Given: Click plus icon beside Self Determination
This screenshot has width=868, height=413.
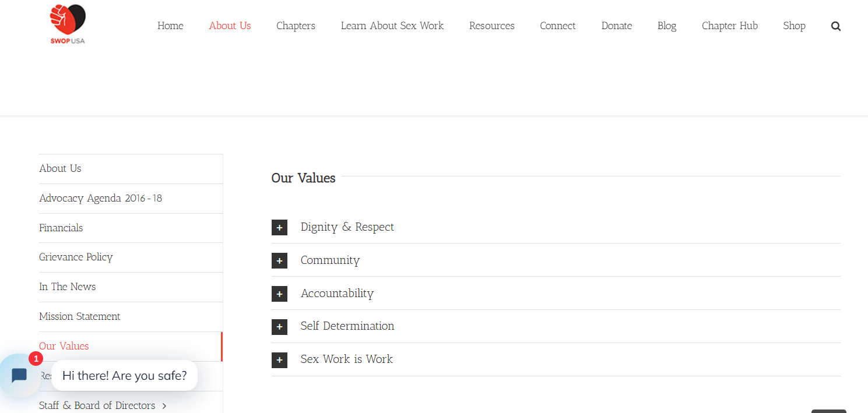Looking at the screenshot, I should (279, 327).
